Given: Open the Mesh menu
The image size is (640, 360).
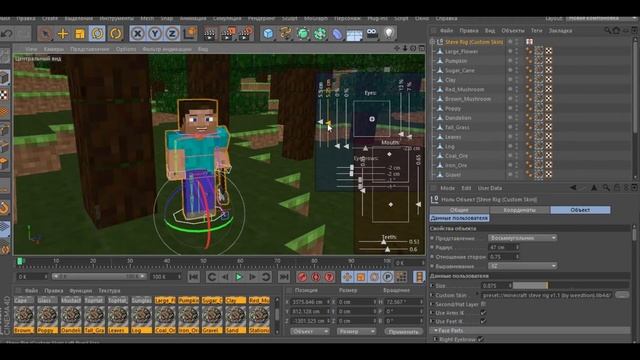Looking at the screenshot, I should (147, 18).
